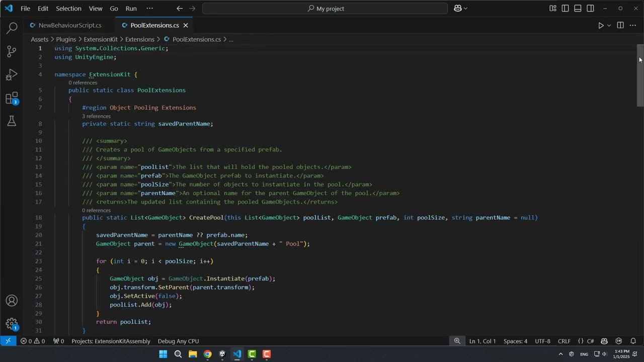This screenshot has height=362, width=644.
Task: Run the file with the play button
Action: pyautogui.click(x=601, y=25)
